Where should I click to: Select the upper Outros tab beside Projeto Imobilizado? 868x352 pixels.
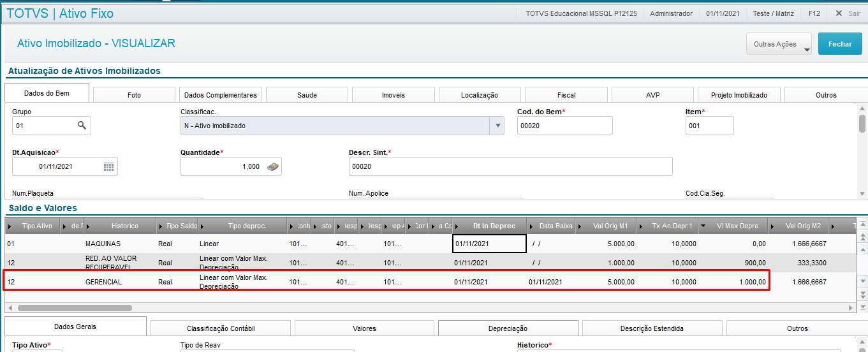coord(826,95)
